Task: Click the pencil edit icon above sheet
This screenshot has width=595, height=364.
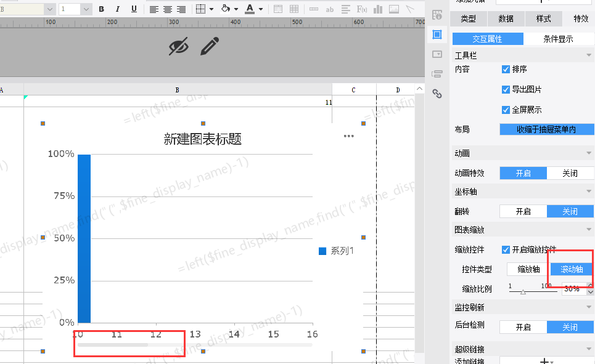Action: [210, 46]
